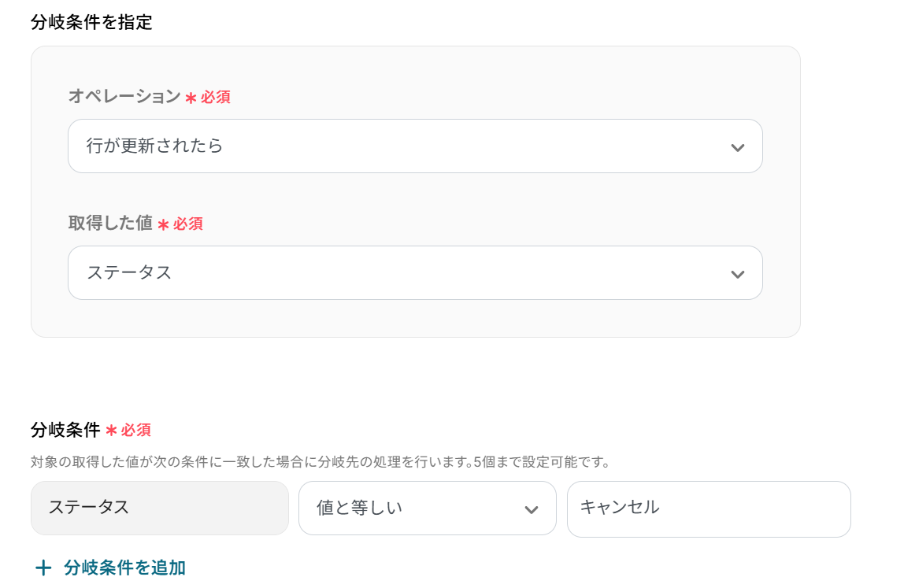Click the オペレーション field label
This screenshot has width=904, height=588.
point(124,97)
